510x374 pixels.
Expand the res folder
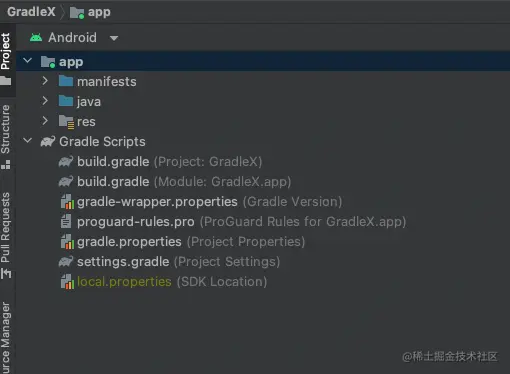click(x=45, y=121)
